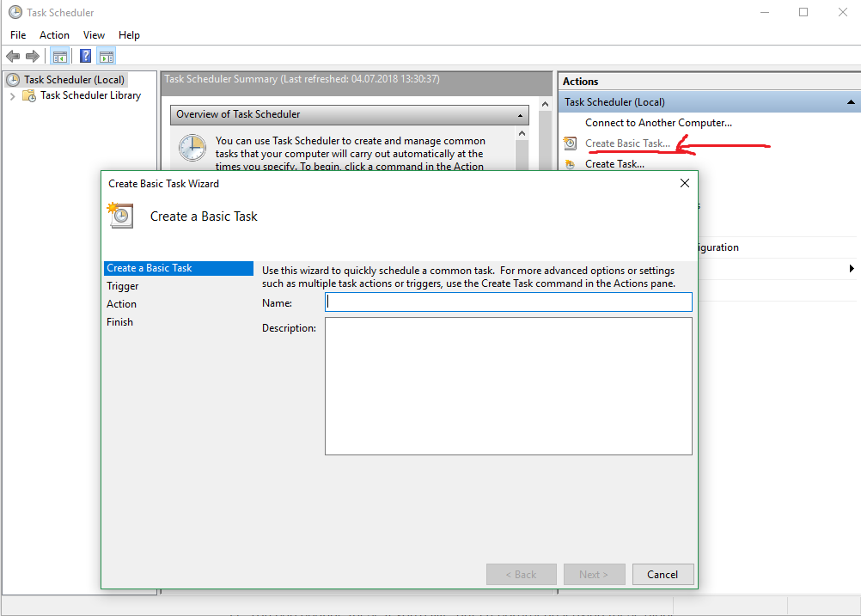Click the large Create a Basic Task heading
Image resolution: width=861 pixels, height=616 pixels.
coord(204,217)
